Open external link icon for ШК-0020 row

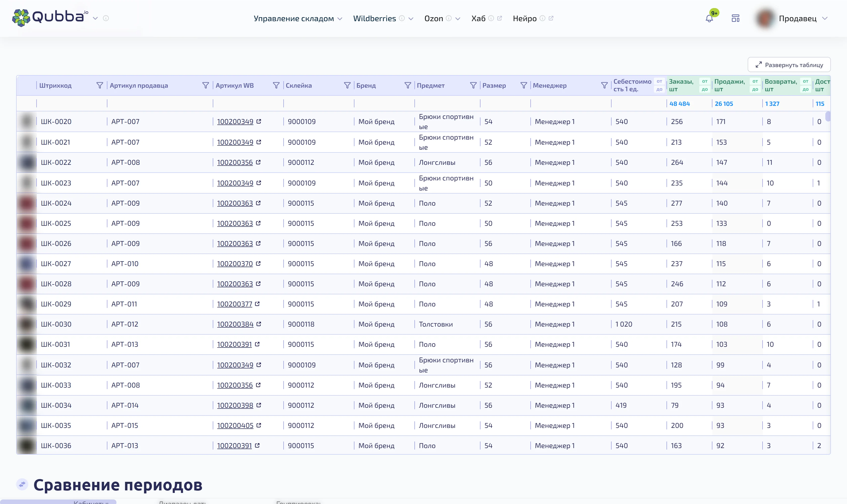(259, 121)
